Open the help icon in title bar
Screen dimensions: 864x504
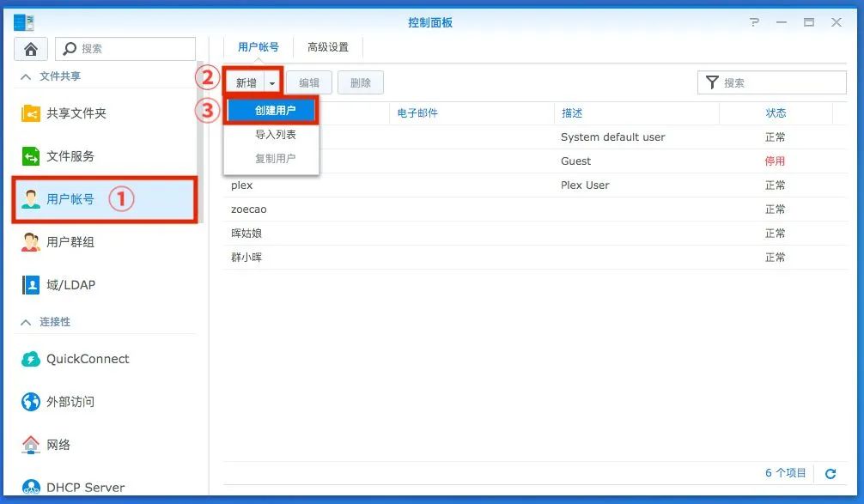pyautogui.click(x=754, y=21)
